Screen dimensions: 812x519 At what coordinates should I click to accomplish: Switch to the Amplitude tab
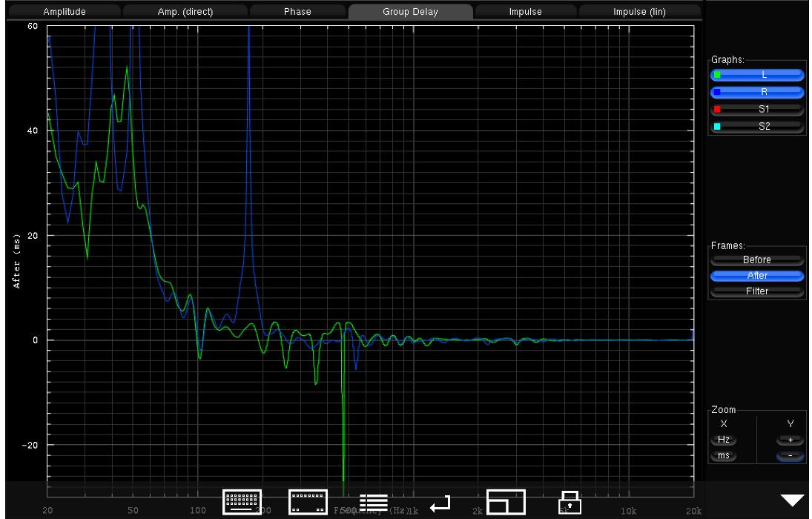pyautogui.click(x=64, y=12)
